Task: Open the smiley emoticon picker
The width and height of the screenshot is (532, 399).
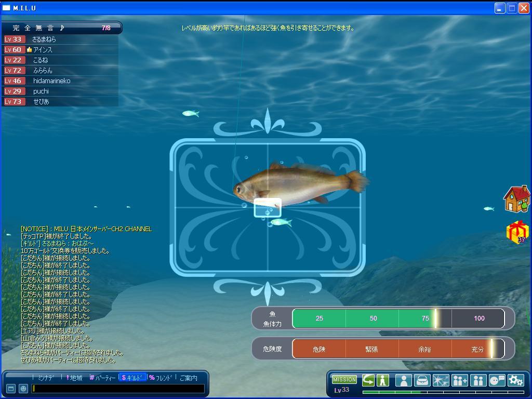Action: tap(23, 389)
